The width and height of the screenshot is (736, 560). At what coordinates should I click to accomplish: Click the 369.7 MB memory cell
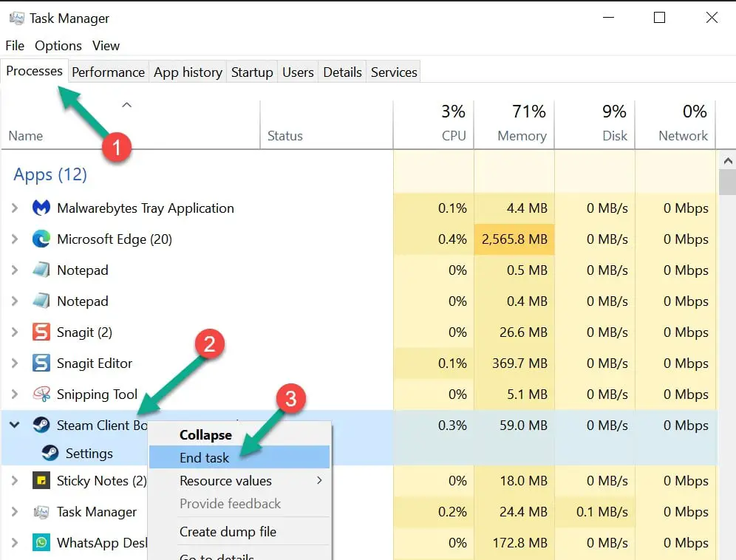[x=514, y=363]
